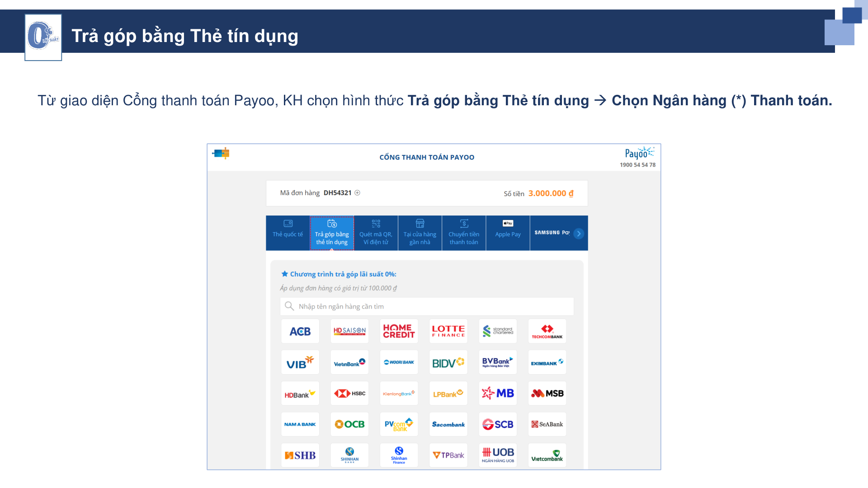Image resolution: width=868 pixels, height=488 pixels.
Task: Click the 0% lãi suất slide icon
Action: pos(43,38)
